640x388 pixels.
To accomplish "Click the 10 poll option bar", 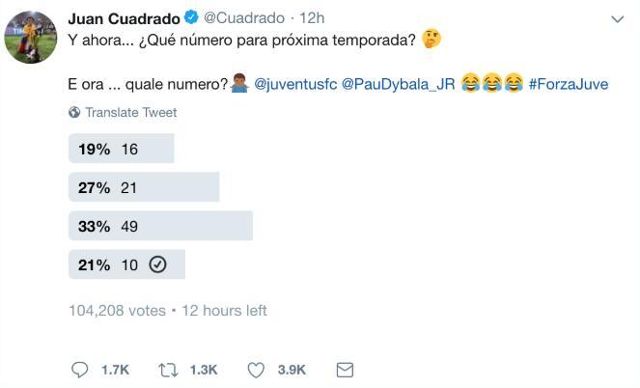I will pyautogui.click(x=127, y=264).
